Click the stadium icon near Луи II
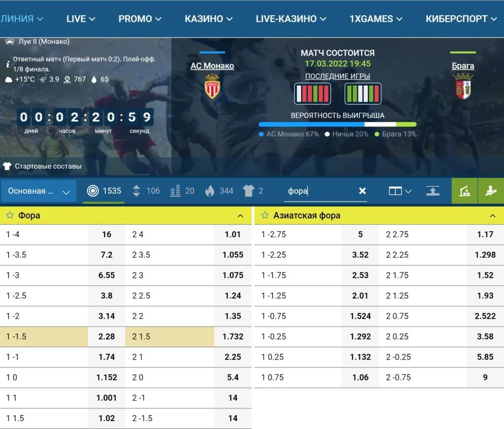Screen dimensions: 504x429 tap(10, 41)
